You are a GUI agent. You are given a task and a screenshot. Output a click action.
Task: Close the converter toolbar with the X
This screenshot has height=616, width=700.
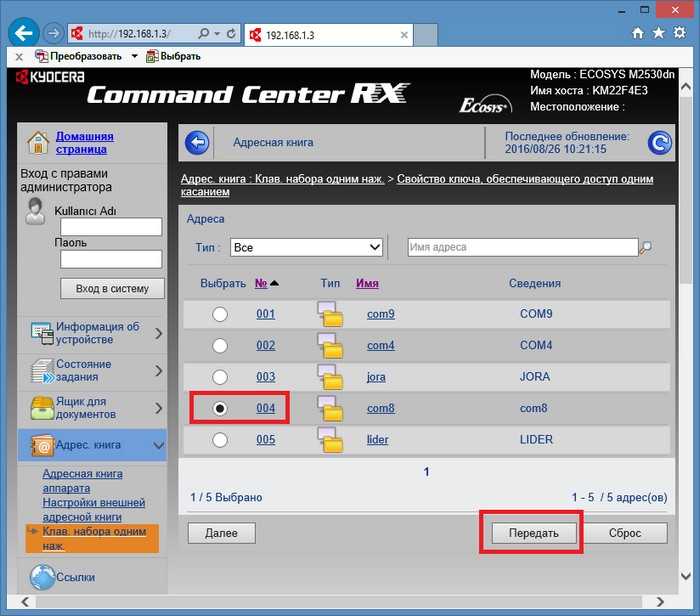19,57
